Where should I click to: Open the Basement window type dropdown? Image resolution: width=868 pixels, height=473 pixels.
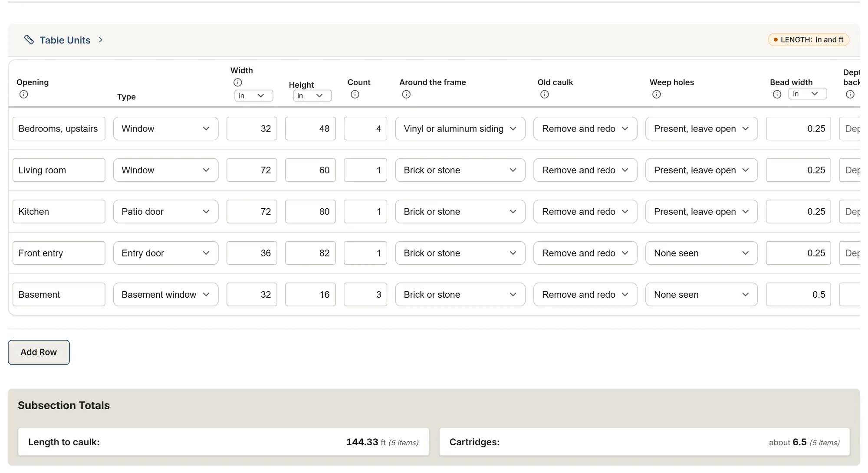(x=166, y=295)
